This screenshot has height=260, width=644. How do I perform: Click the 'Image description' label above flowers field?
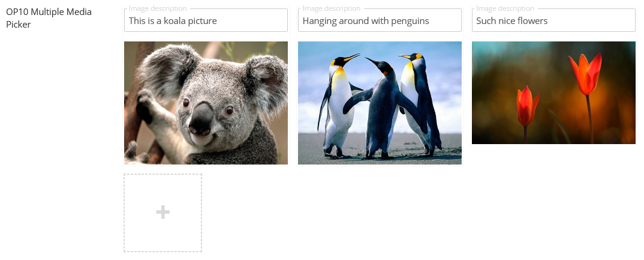505,8
